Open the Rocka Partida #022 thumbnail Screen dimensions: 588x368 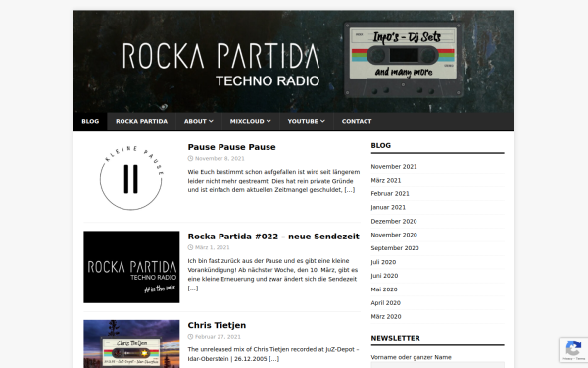[131, 267]
